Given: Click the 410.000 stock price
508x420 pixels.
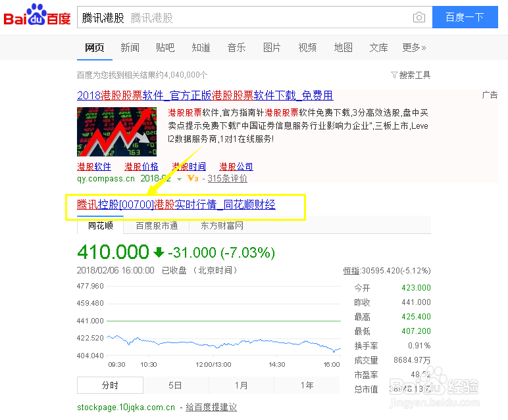Looking at the screenshot, I should [113, 252].
